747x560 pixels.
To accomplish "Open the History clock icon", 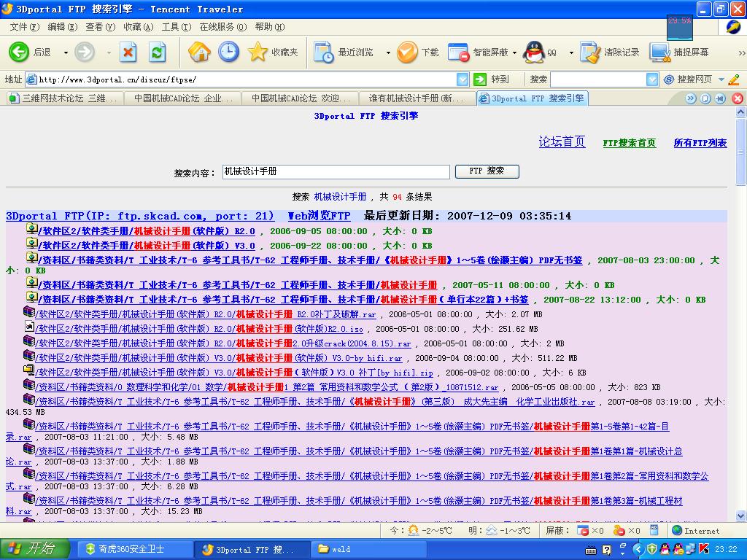I will tap(228, 52).
